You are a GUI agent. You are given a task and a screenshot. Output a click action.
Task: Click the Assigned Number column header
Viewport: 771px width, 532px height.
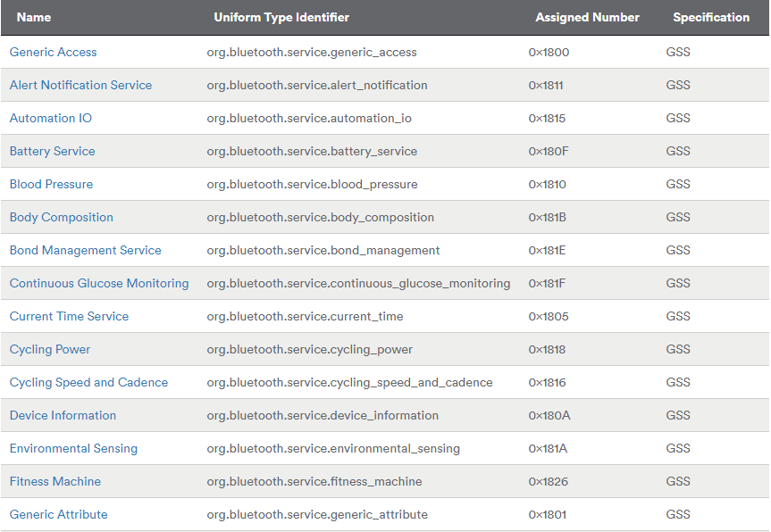pos(587,17)
